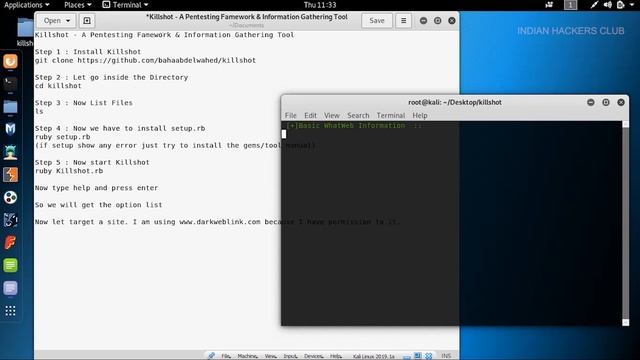Image resolution: width=640 pixels, height=360 pixels.
Task: Open the VirtualBox Help menu
Action: (336, 356)
